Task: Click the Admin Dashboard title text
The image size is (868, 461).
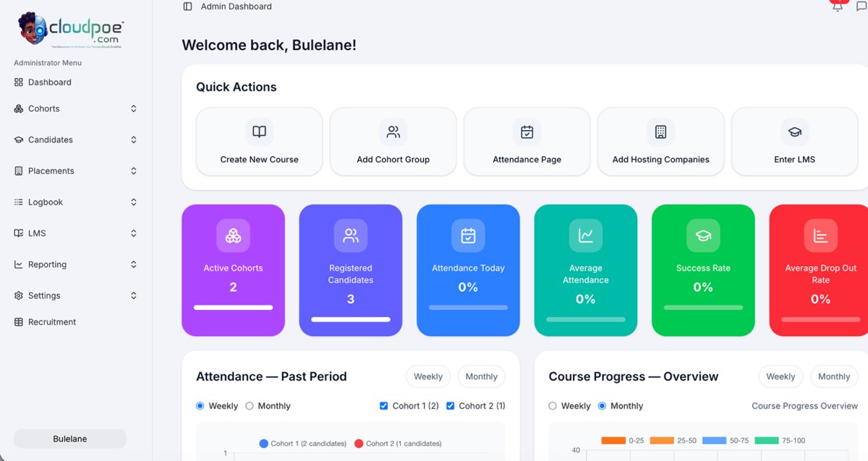Action: point(237,7)
